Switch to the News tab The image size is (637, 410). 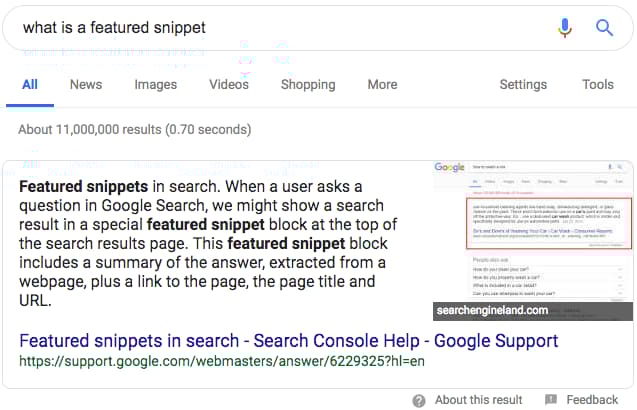(x=86, y=85)
